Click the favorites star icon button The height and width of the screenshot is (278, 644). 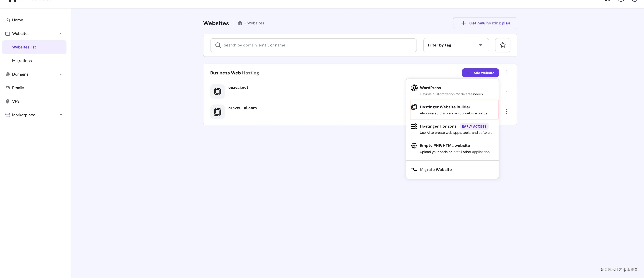pyautogui.click(x=503, y=45)
